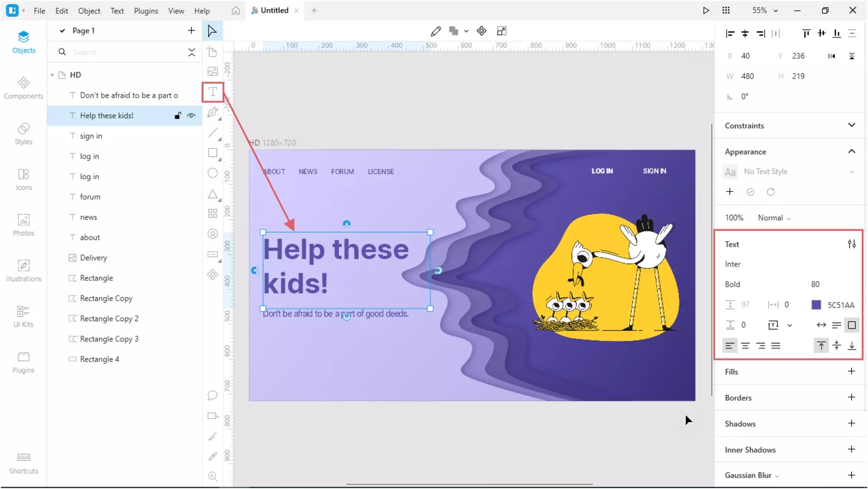Open the Shortcuts panel
This screenshot has width=868, height=489.
point(23,463)
